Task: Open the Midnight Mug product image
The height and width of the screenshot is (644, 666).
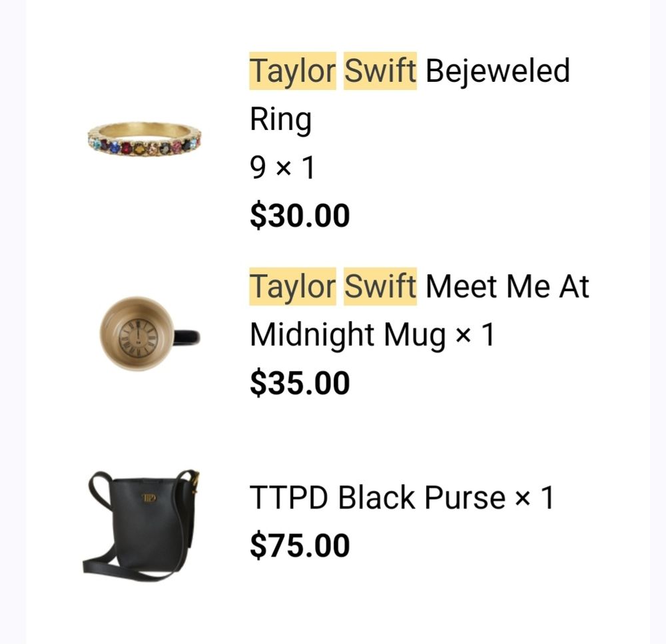Action: [149, 334]
